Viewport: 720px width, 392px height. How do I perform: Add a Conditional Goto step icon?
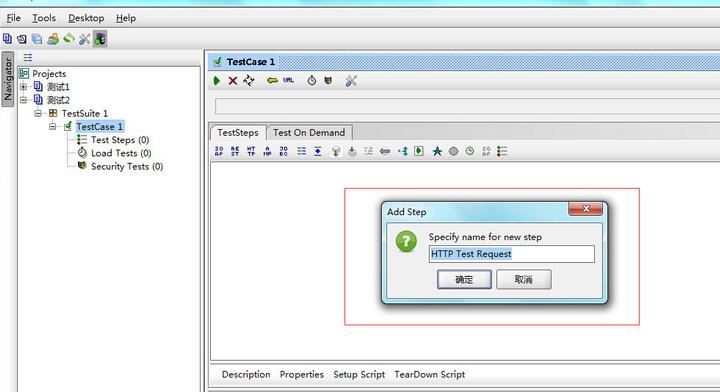(x=403, y=151)
